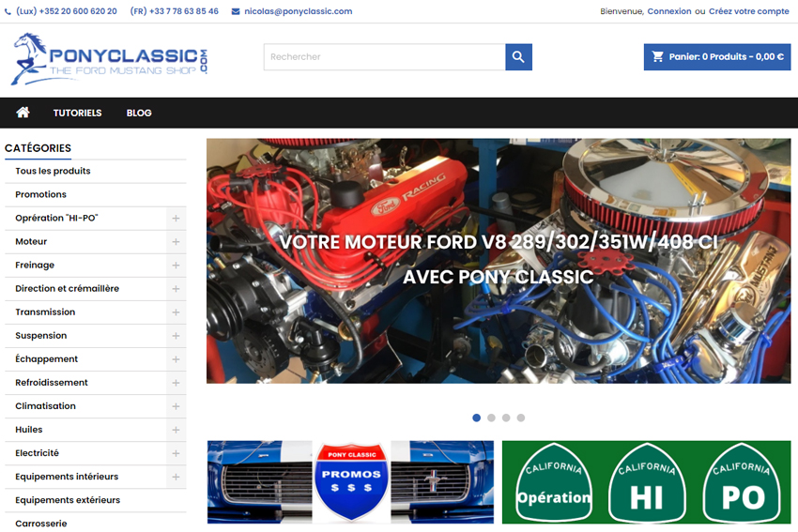Expand Equipements intérieurs category plus

click(176, 477)
